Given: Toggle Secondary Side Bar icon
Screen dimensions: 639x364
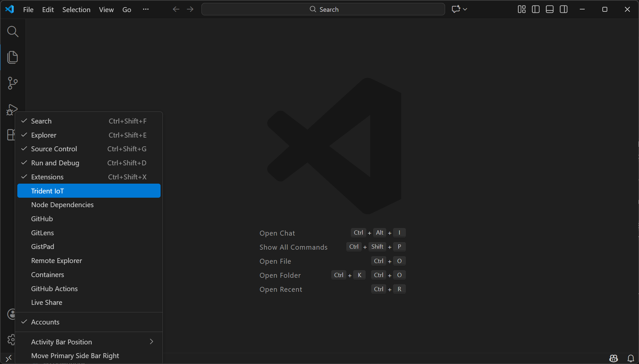Looking at the screenshot, I should 564,9.
